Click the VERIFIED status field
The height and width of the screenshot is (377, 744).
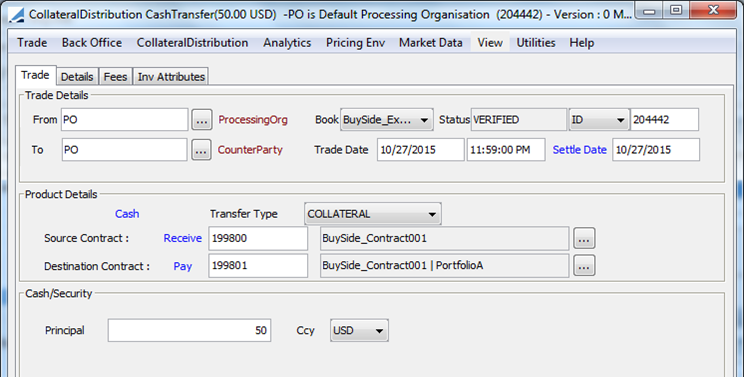coord(519,120)
